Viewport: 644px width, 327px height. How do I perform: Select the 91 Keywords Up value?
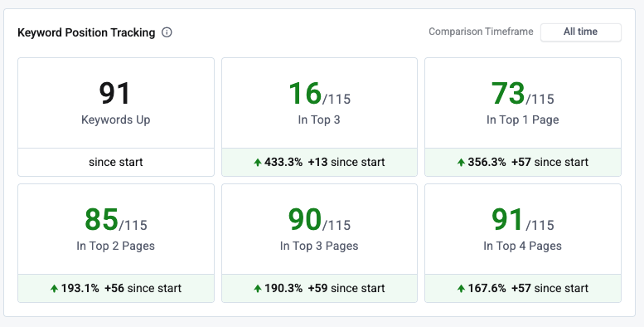coord(115,93)
